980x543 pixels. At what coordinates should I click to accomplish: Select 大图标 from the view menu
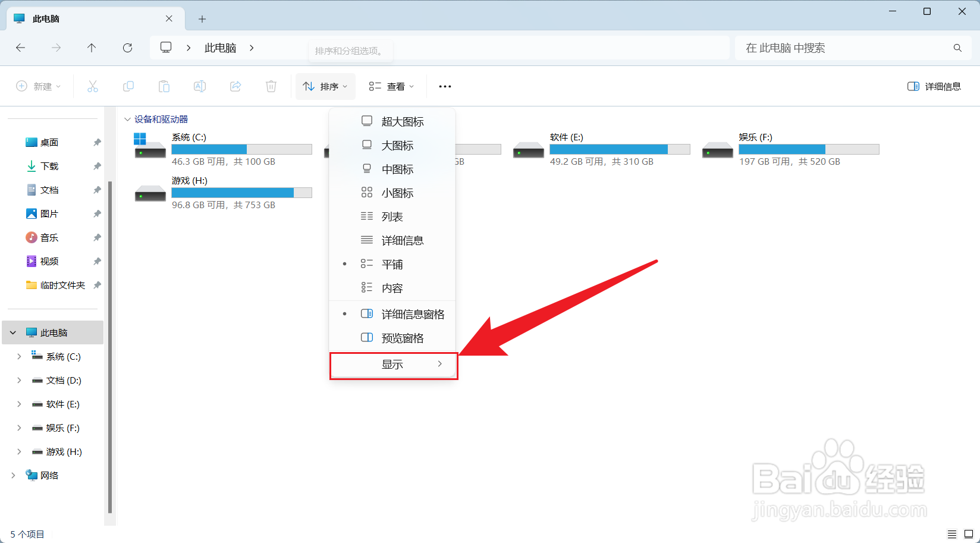(397, 145)
